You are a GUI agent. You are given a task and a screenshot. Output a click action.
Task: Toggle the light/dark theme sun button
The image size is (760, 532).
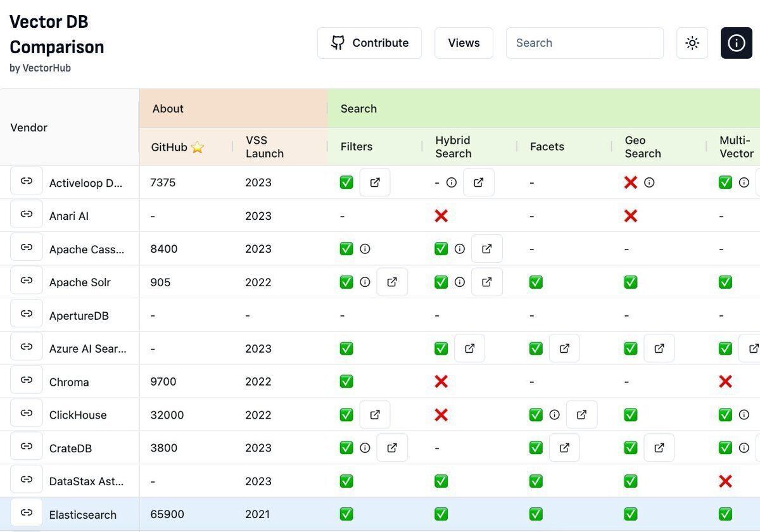[x=692, y=43]
